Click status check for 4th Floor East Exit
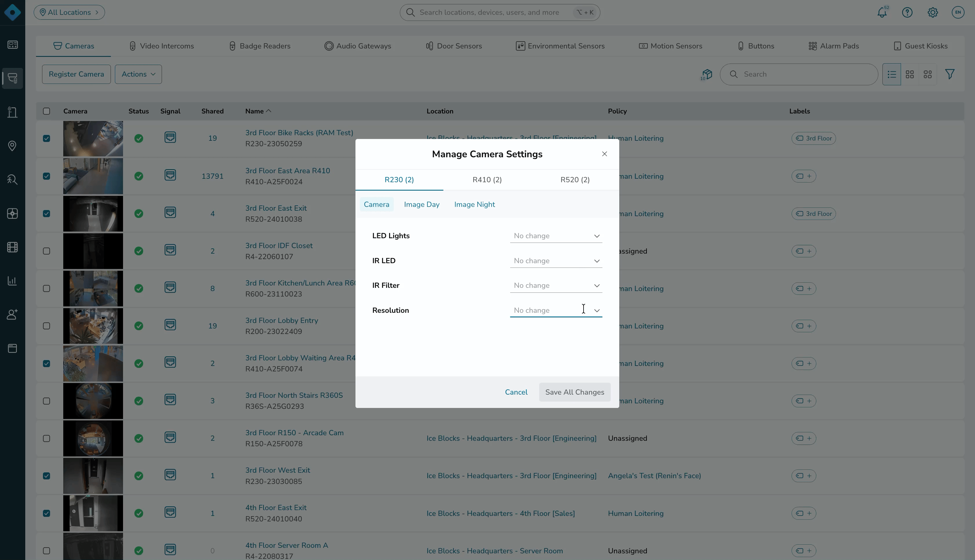 [x=139, y=514]
